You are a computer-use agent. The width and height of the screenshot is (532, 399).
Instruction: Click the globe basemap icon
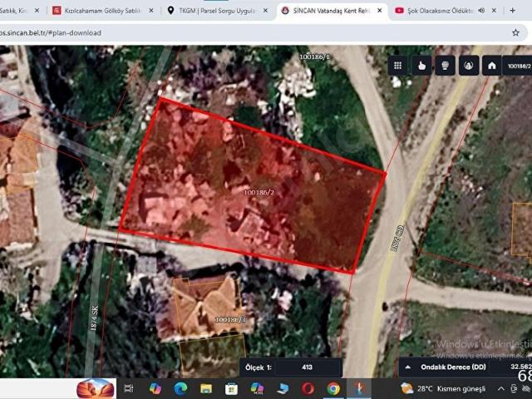445,66
